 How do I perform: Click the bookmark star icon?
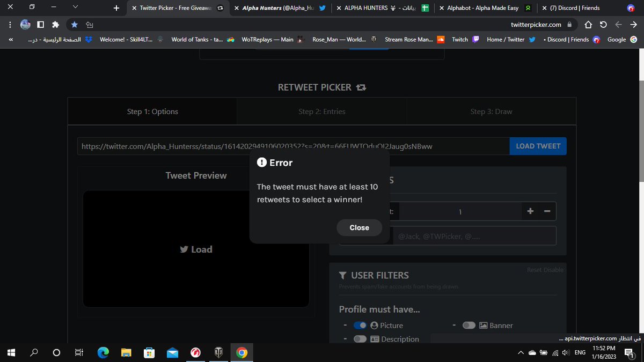(75, 25)
